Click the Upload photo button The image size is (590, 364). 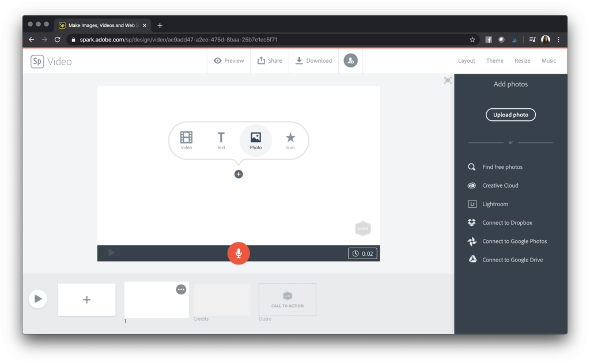coord(510,115)
